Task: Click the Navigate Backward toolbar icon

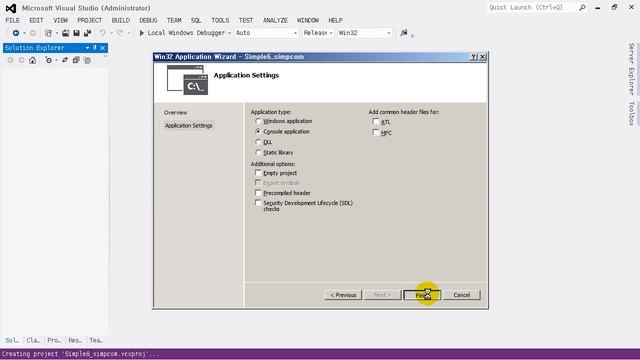Action: click(x=16, y=33)
